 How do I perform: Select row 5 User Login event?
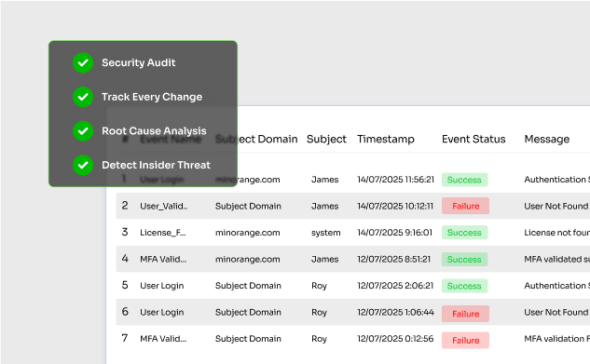click(x=162, y=286)
